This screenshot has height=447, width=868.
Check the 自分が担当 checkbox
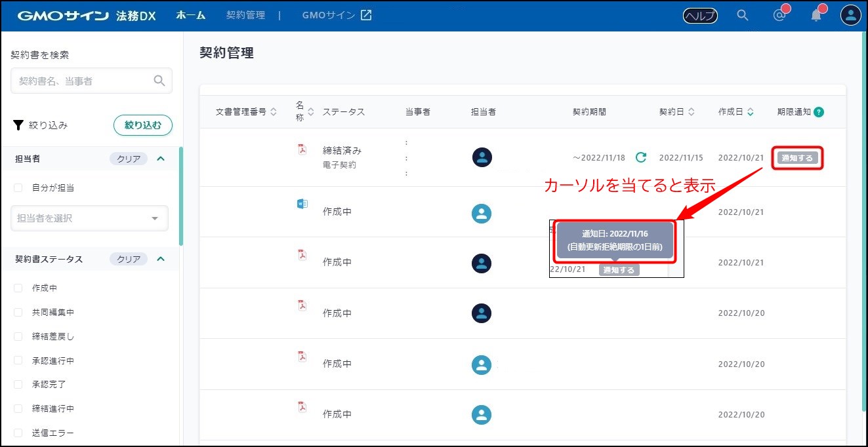pyautogui.click(x=18, y=188)
